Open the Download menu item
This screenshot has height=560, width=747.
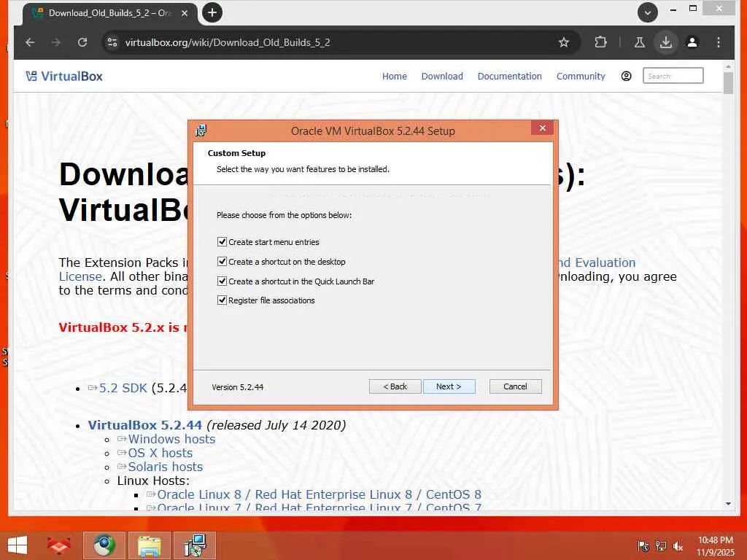[442, 76]
